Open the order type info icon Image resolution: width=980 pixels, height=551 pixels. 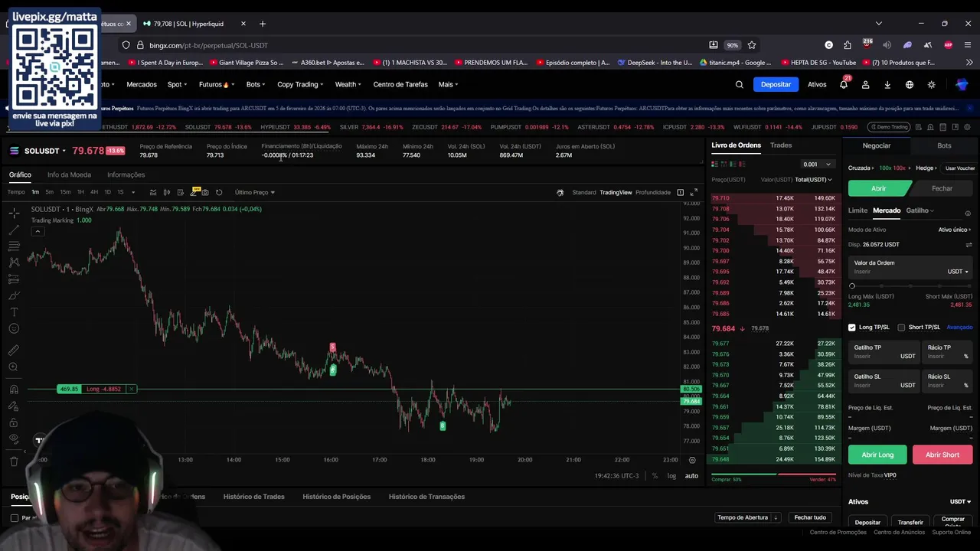coord(968,214)
